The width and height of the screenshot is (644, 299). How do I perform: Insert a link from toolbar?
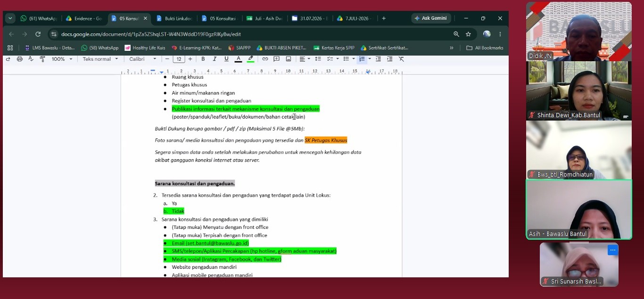(x=265, y=59)
